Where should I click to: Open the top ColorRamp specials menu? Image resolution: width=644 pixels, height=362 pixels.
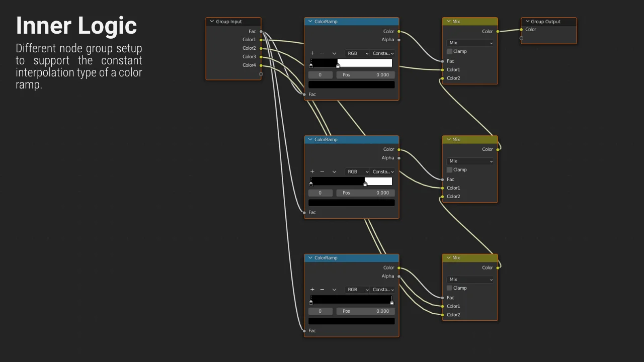click(x=334, y=53)
